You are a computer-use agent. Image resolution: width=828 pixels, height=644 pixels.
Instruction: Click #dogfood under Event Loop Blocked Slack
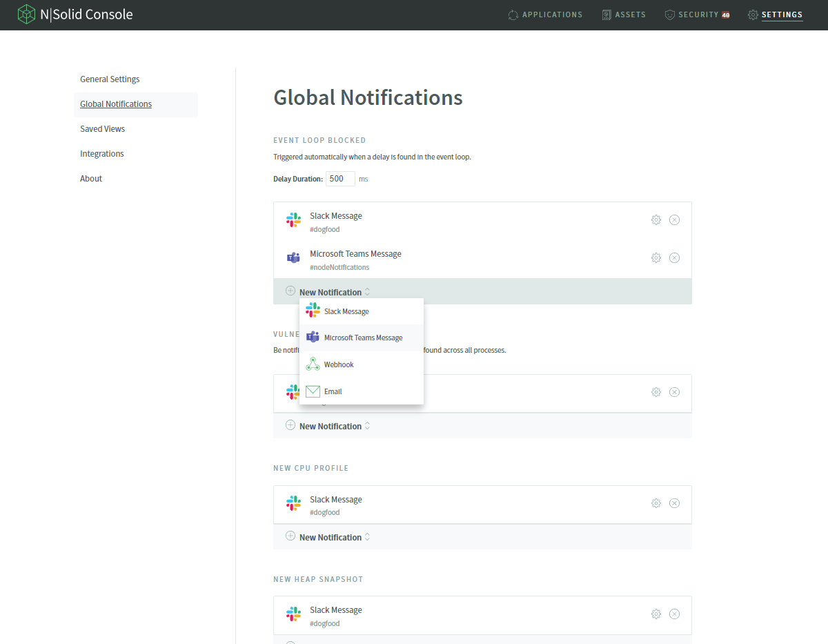(x=325, y=229)
